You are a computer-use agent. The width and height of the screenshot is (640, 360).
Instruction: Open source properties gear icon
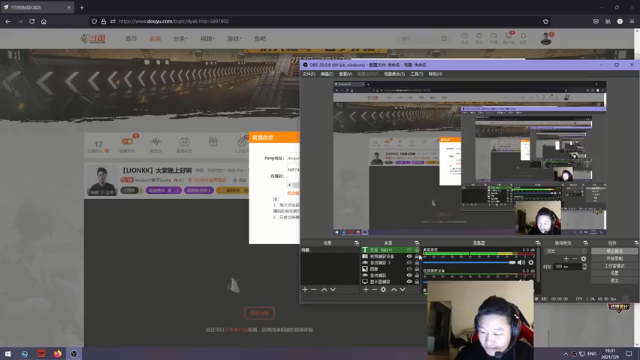(383, 289)
